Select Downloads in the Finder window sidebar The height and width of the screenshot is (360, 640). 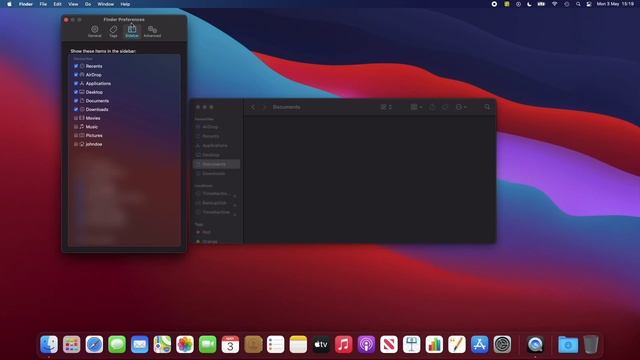tap(216, 173)
